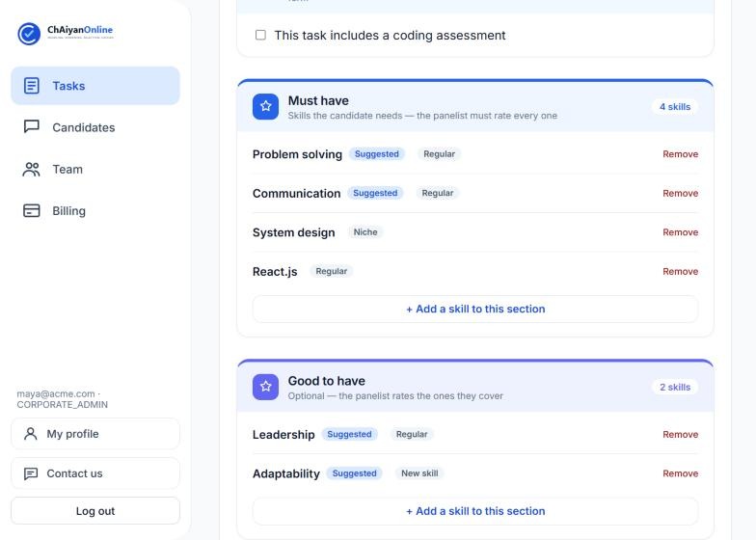The height and width of the screenshot is (540, 756).
Task: Click the Regular tag on Communication
Action: pos(438,193)
